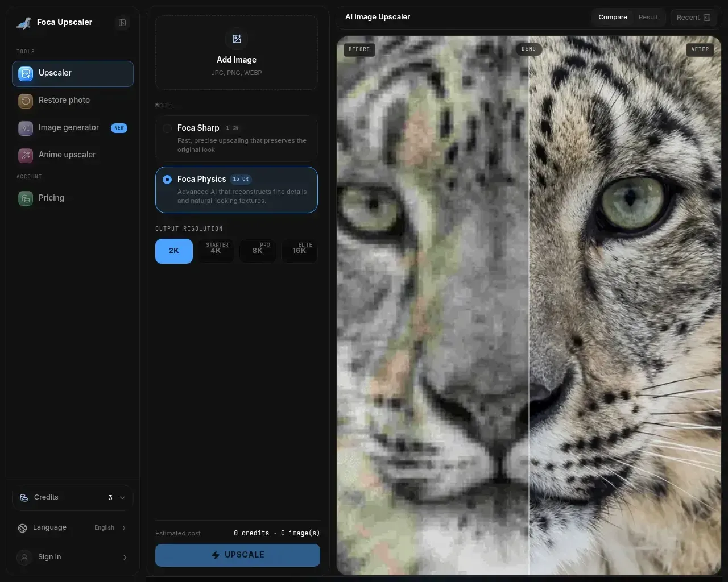Select the Foca Sharp model radio
728x582 pixels.
coord(167,128)
